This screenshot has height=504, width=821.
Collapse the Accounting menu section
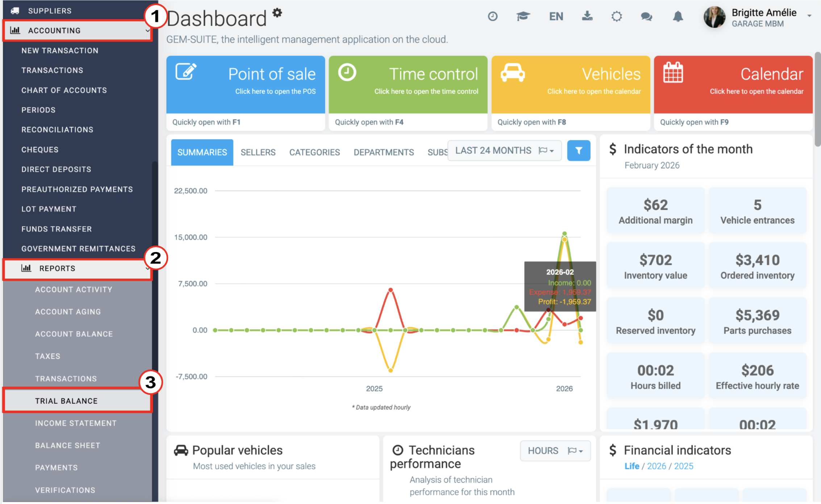(x=78, y=31)
